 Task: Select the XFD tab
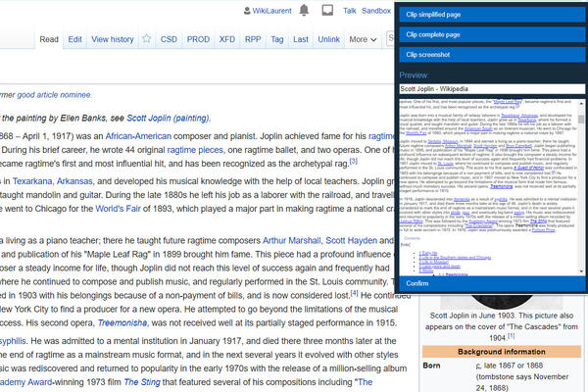[227, 39]
